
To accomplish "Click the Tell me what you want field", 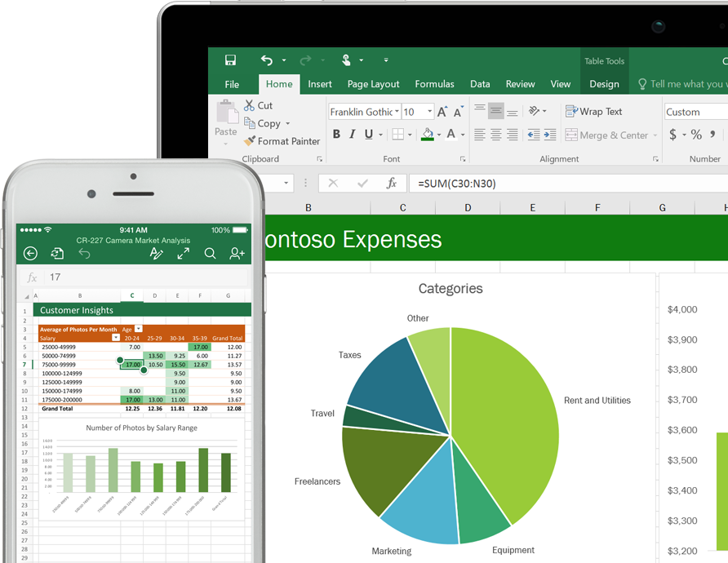I will (682, 84).
